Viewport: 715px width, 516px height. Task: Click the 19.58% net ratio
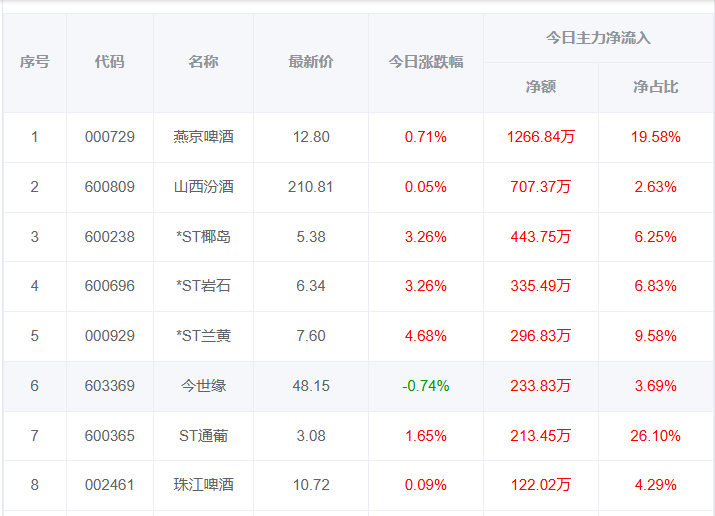pos(656,137)
